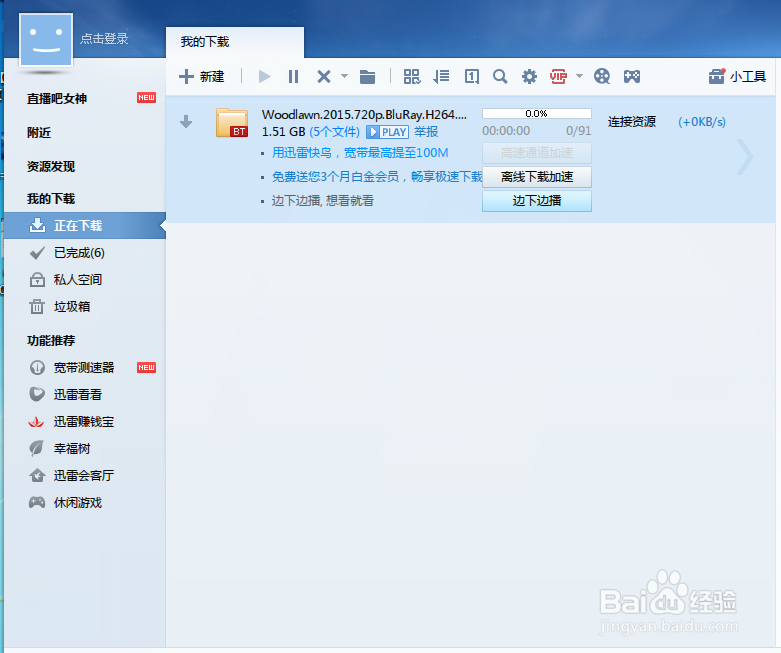Open the (5个文件) file list link

click(x=334, y=132)
